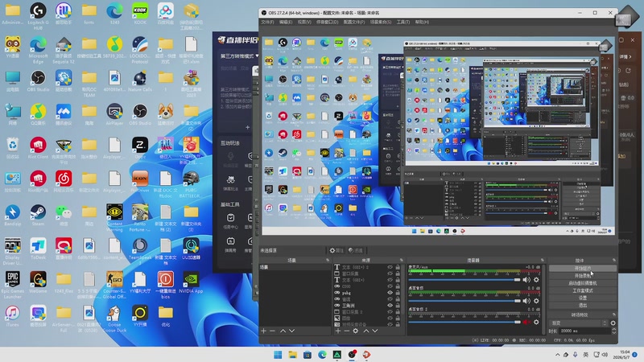Mute the 麦克风/Aux speaker icon
Image resolution: width=644 pixels, height=362 pixels.
[x=526, y=280]
